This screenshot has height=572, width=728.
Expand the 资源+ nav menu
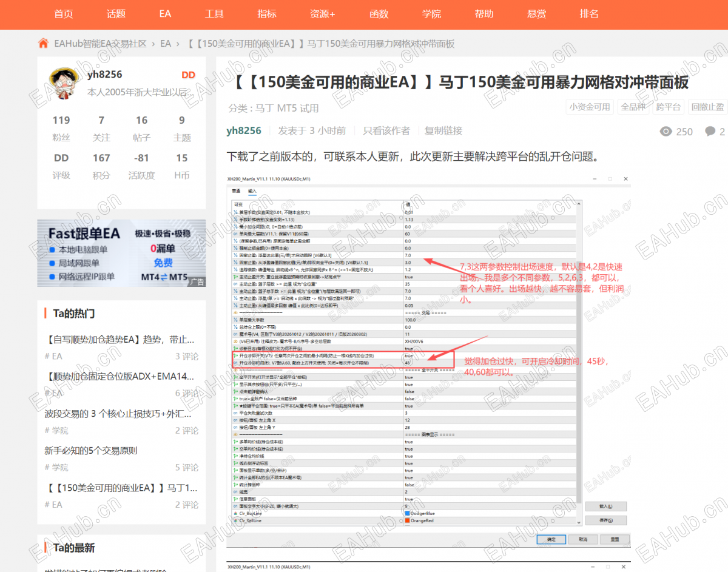click(x=322, y=13)
